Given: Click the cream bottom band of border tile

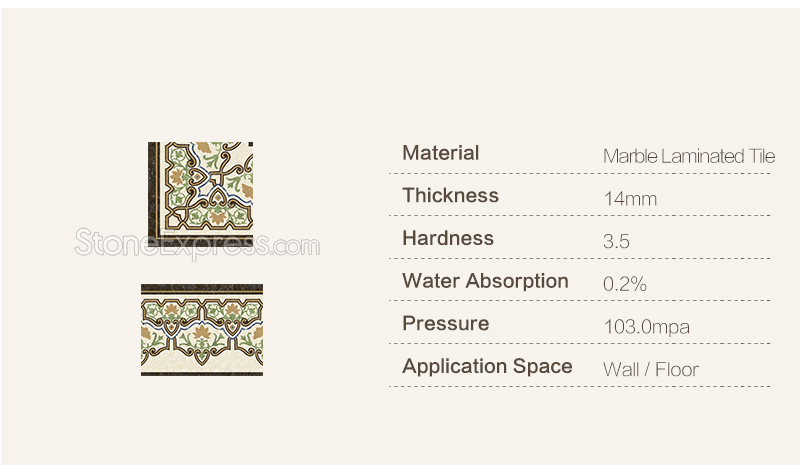Looking at the screenshot, I should click(x=202, y=364).
